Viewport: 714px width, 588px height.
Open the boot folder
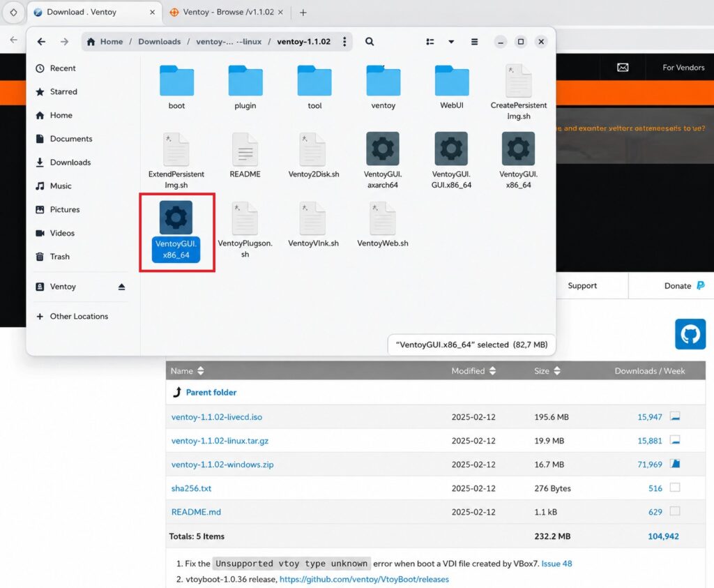coord(176,87)
